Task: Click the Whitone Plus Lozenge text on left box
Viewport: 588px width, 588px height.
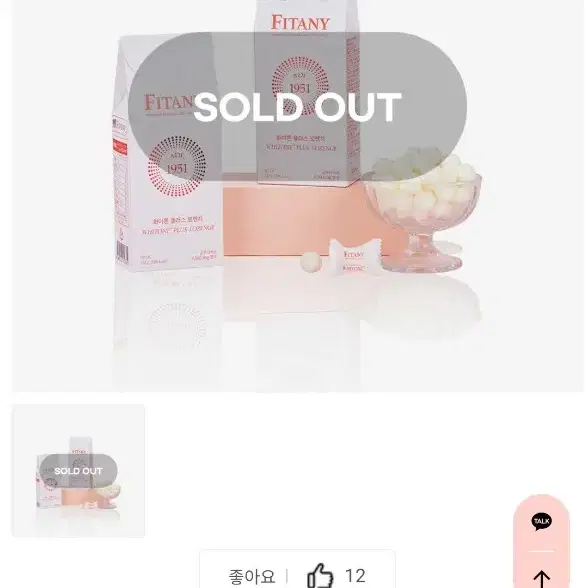Action: [178, 229]
